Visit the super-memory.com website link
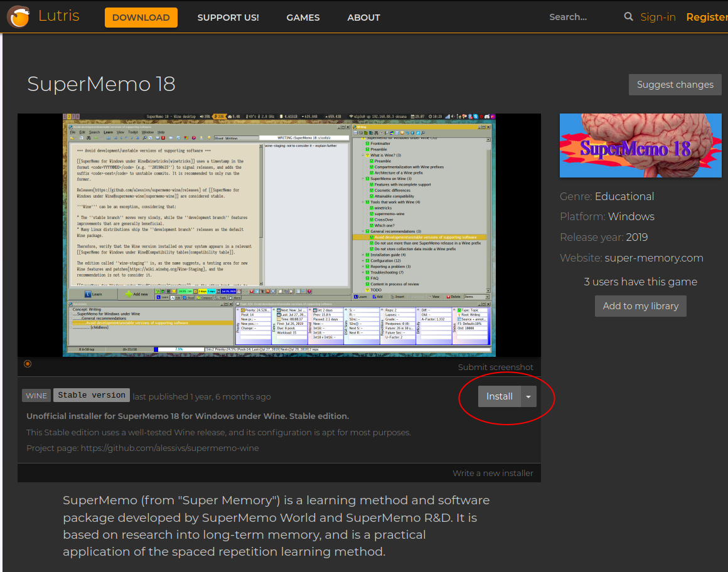 click(653, 258)
